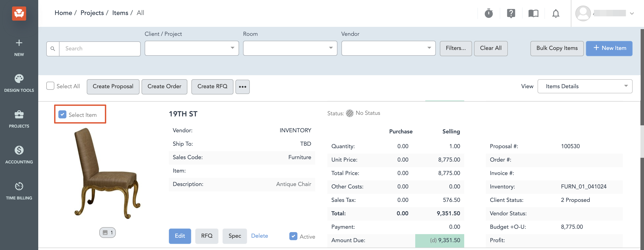Click the stopwatch timer icon in header
The height and width of the screenshot is (250, 644).
coord(489,13)
